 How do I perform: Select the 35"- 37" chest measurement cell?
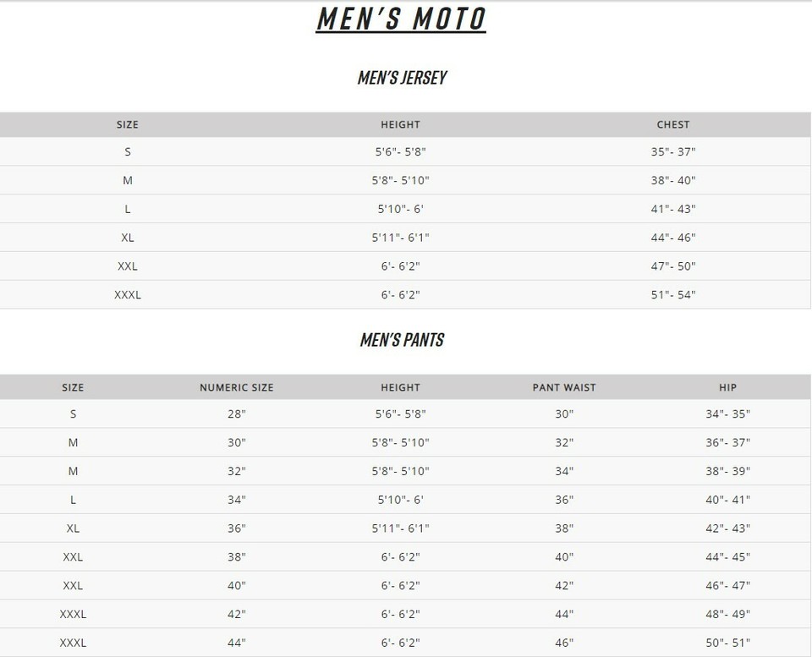[x=673, y=152]
